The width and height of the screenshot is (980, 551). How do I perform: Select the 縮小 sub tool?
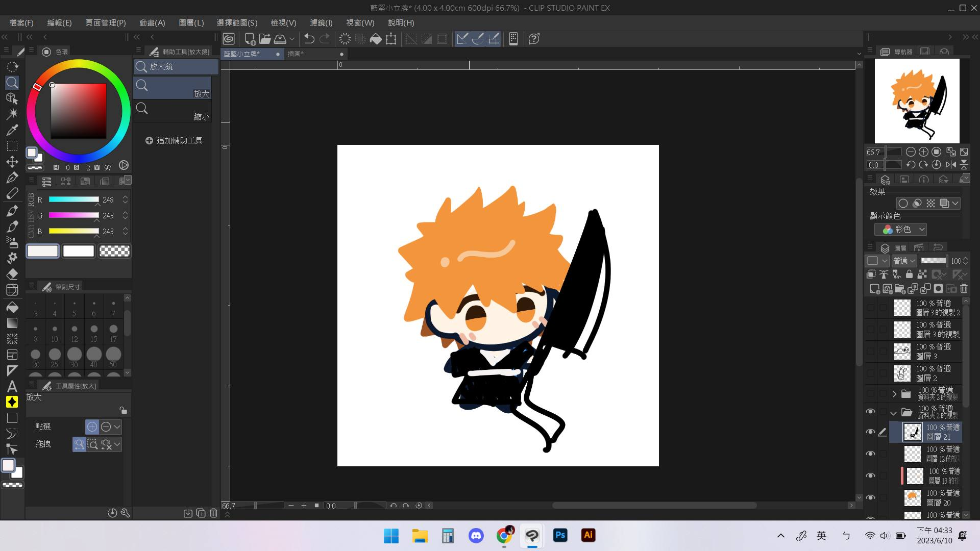(x=173, y=111)
